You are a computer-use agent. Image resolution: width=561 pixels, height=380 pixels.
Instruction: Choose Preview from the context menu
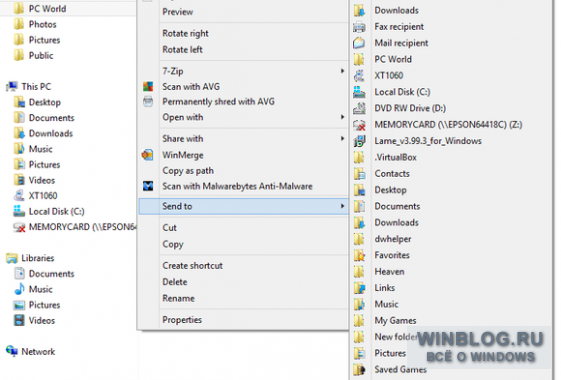coord(177,12)
